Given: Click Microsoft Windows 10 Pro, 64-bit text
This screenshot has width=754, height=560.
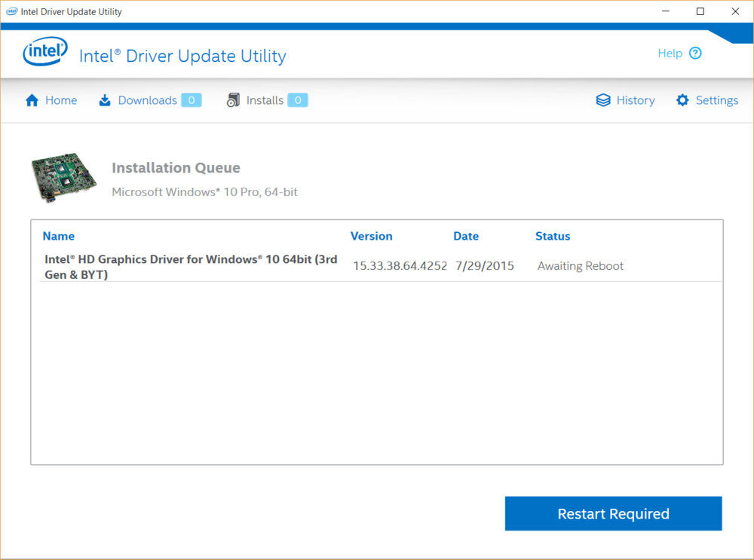Looking at the screenshot, I should [205, 191].
